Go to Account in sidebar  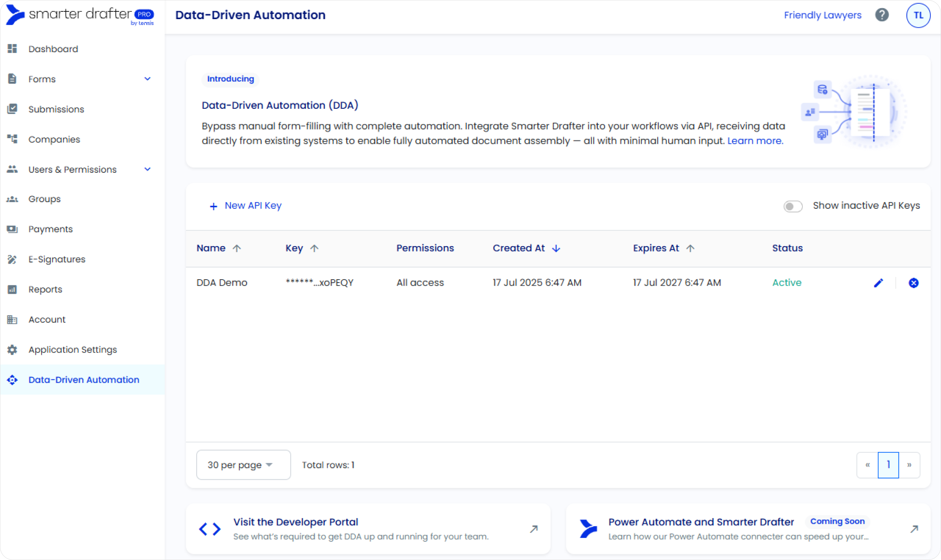tap(82, 320)
